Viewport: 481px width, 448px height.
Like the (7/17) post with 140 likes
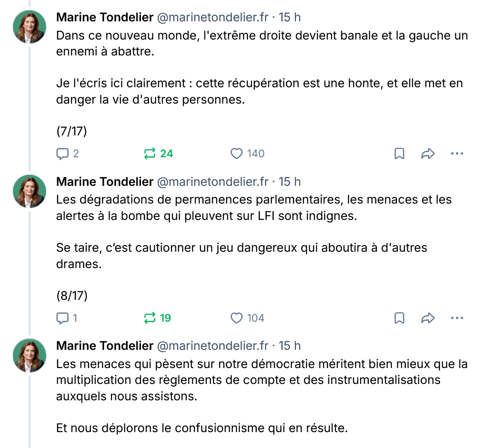237,154
